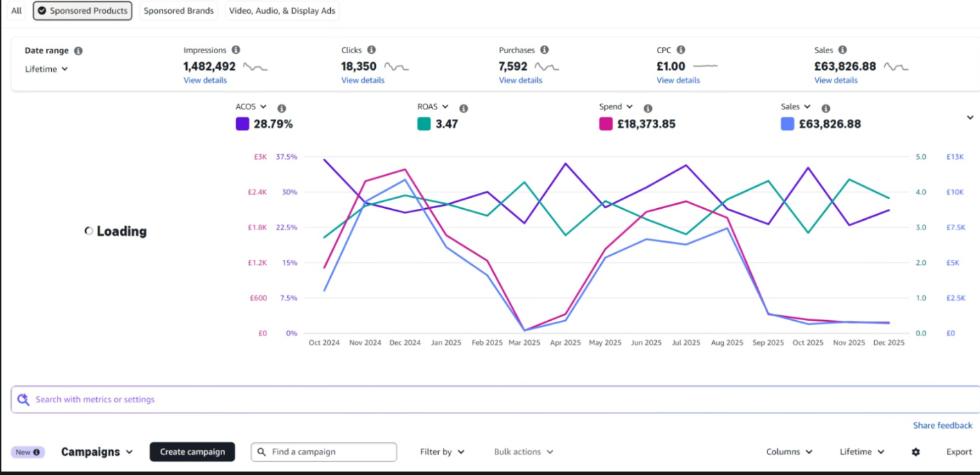Click Mar 2025 axis label

point(524,342)
